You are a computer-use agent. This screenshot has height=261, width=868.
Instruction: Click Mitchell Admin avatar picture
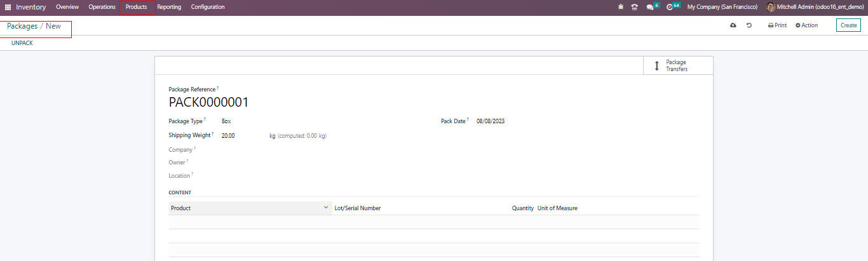tap(771, 7)
